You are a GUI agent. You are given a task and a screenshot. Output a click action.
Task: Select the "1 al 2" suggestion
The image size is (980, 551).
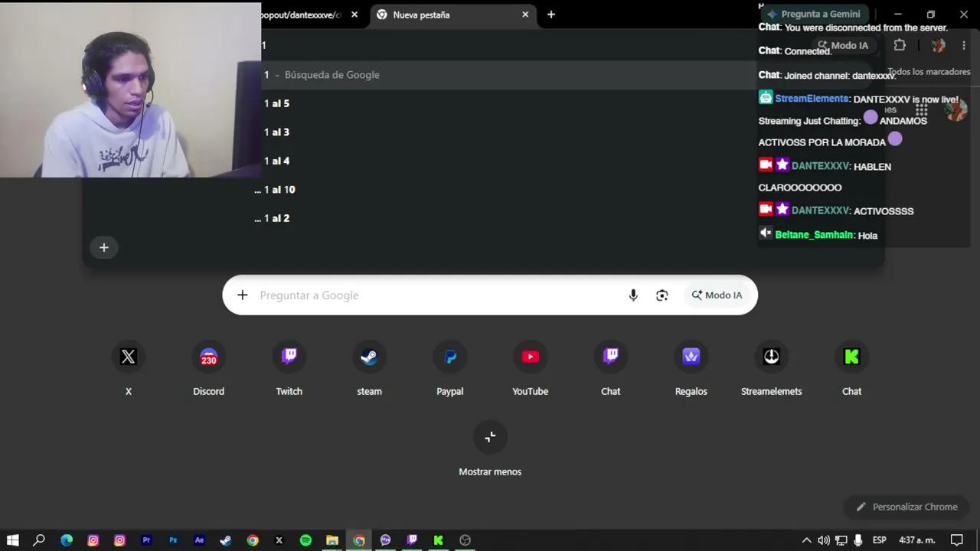point(483,218)
